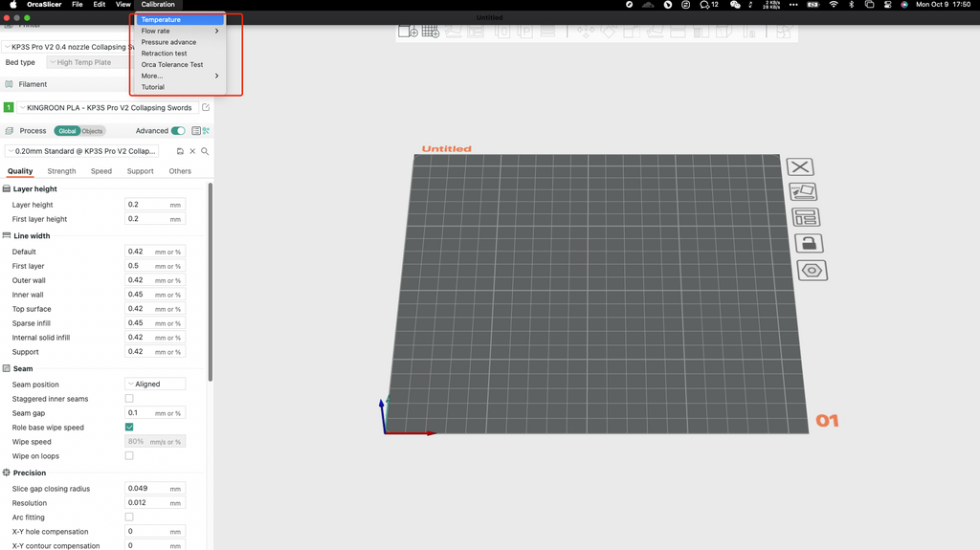Click the arrange objects icon beside the plate
The width and height of the screenshot is (980, 550).
(805, 218)
